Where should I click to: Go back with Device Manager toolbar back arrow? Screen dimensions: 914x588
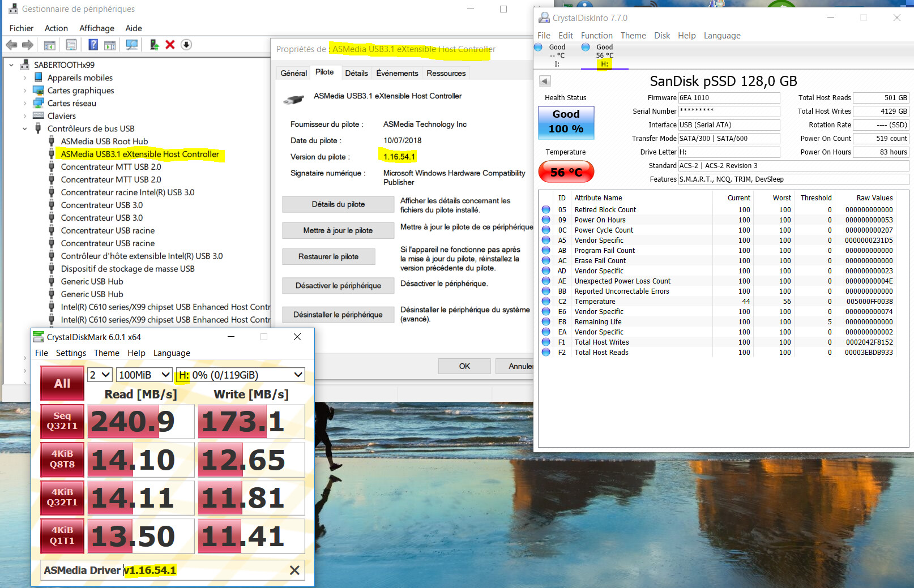[11, 45]
